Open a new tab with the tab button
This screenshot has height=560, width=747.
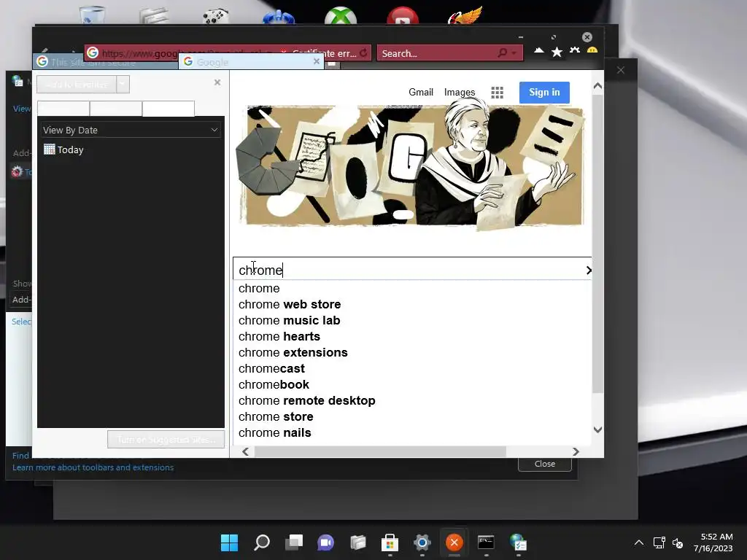[x=332, y=63]
